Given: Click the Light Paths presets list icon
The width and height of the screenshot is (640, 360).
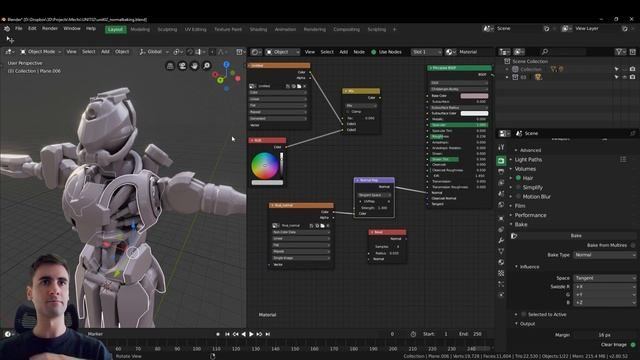Looking at the screenshot, I should tap(623, 160).
